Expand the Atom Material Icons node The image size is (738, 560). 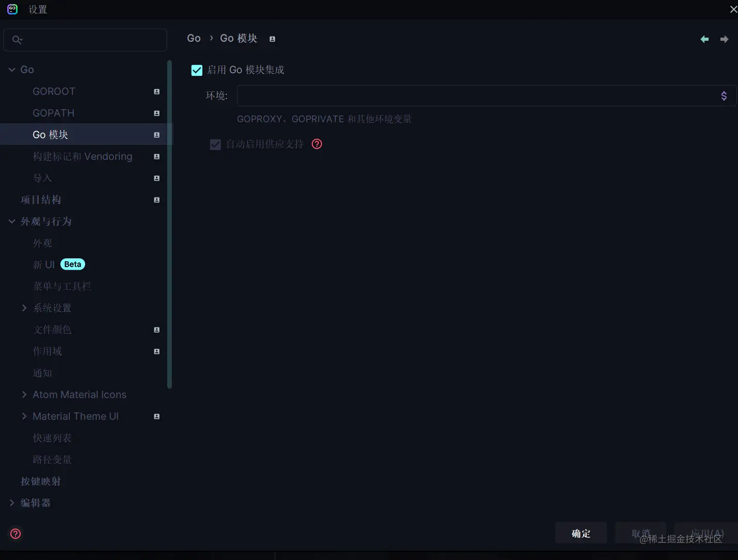(24, 394)
